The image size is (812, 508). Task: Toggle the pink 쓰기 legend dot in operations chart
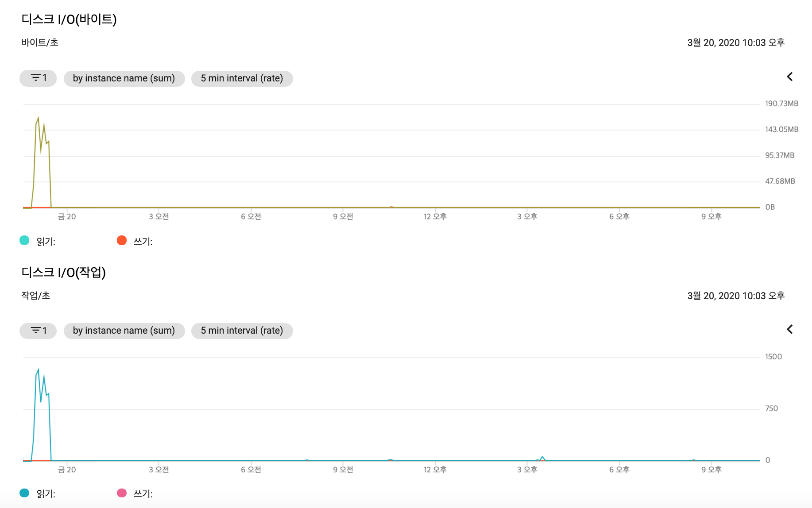[122, 493]
